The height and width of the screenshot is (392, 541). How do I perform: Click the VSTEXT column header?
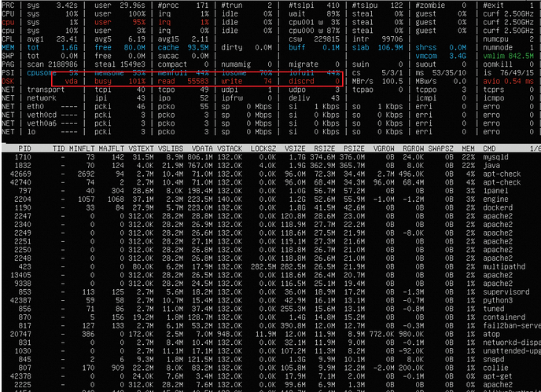coord(141,148)
